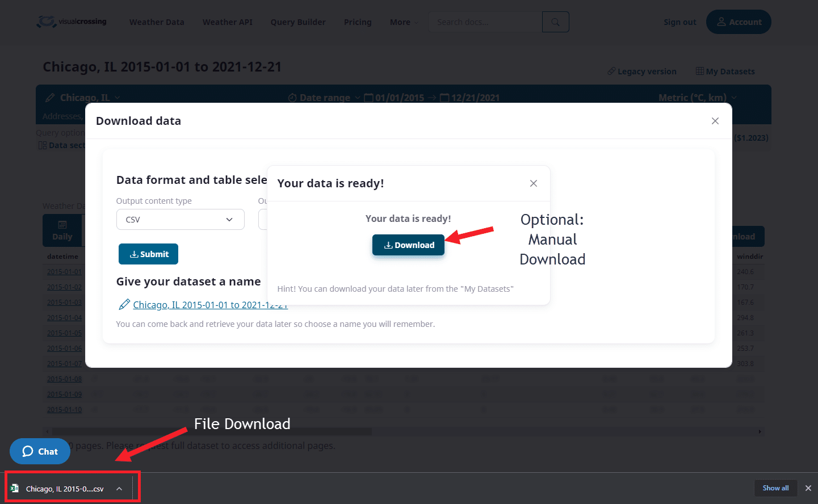This screenshot has height=504, width=818.
Task: Select the Weather API menu item
Action: coord(227,22)
